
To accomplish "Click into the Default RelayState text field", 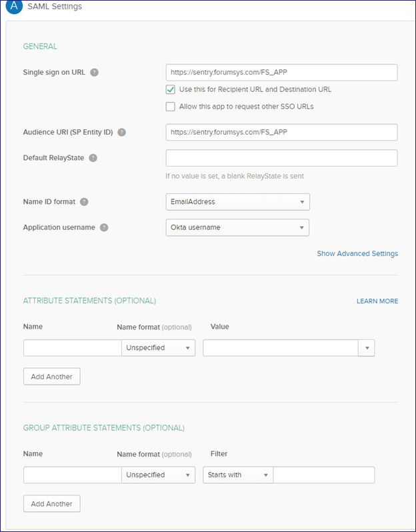I will 281,158.
